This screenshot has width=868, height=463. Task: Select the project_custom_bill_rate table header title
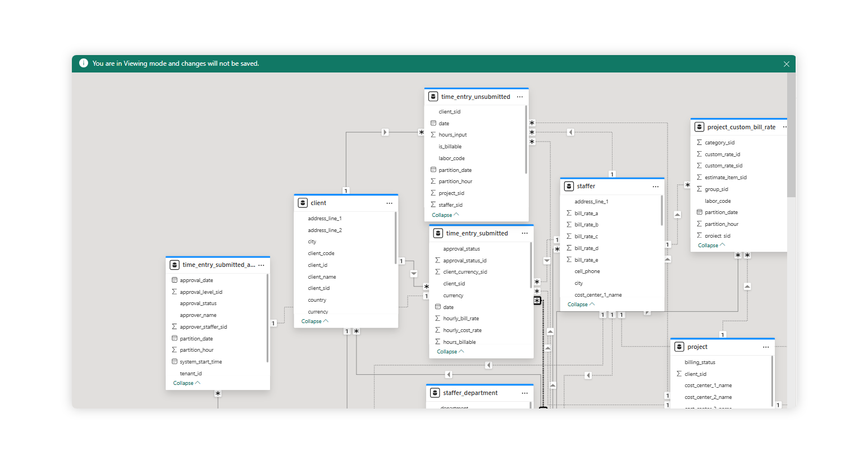741,127
